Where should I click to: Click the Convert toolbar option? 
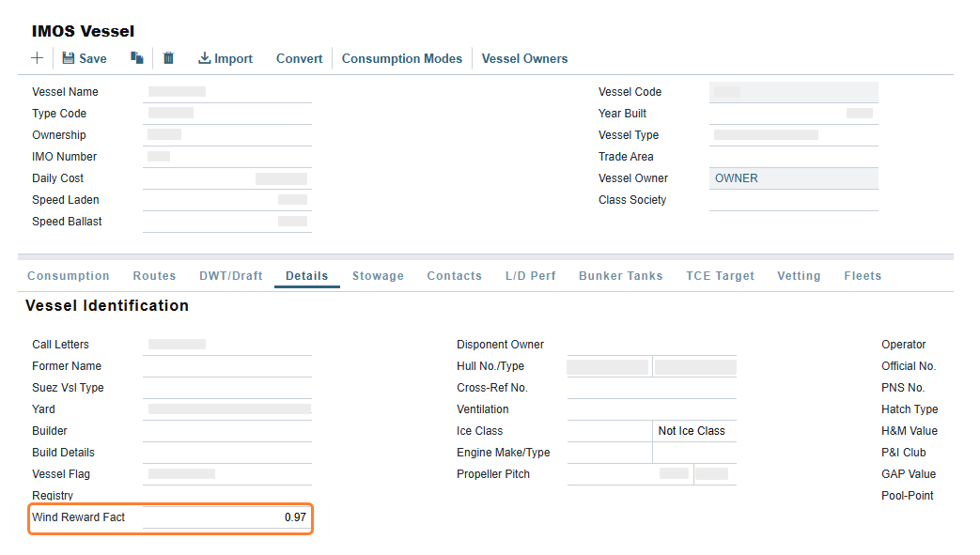[299, 58]
